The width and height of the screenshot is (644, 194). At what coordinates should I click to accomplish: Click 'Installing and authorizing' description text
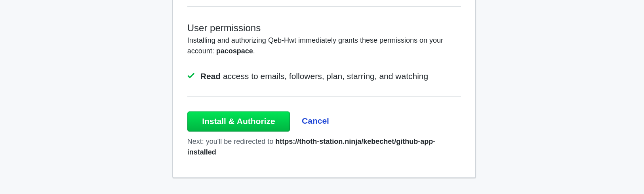point(227,40)
